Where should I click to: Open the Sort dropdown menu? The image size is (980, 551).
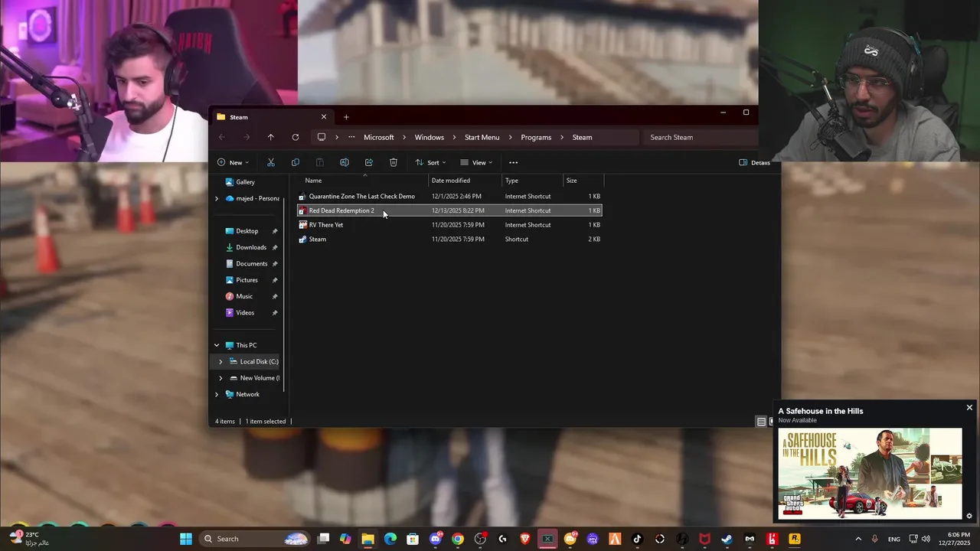(430, 162)
